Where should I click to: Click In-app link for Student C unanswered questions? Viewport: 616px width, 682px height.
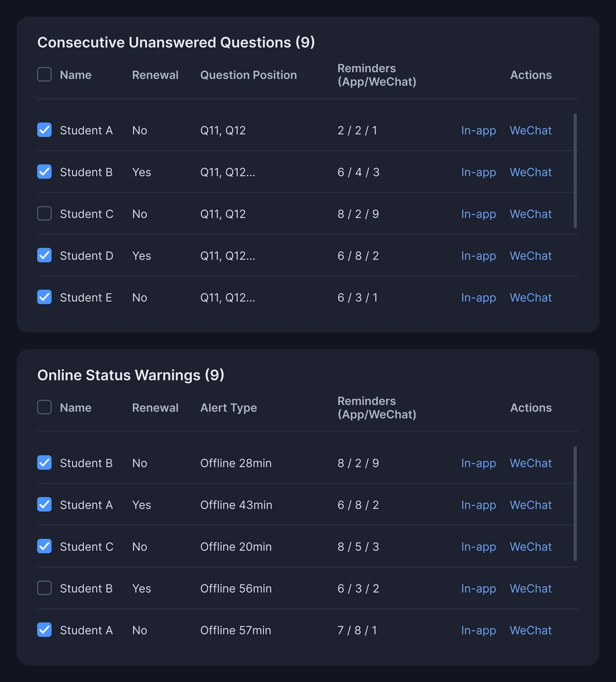[478, 214]
